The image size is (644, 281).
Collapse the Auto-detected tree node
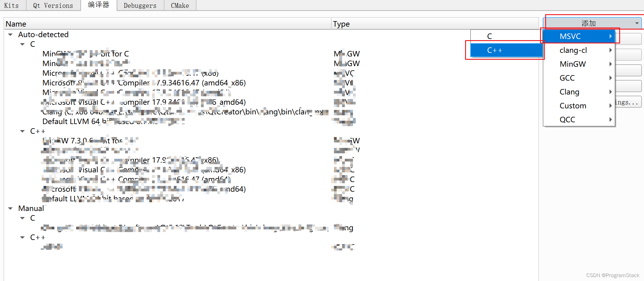pos(10,34)
